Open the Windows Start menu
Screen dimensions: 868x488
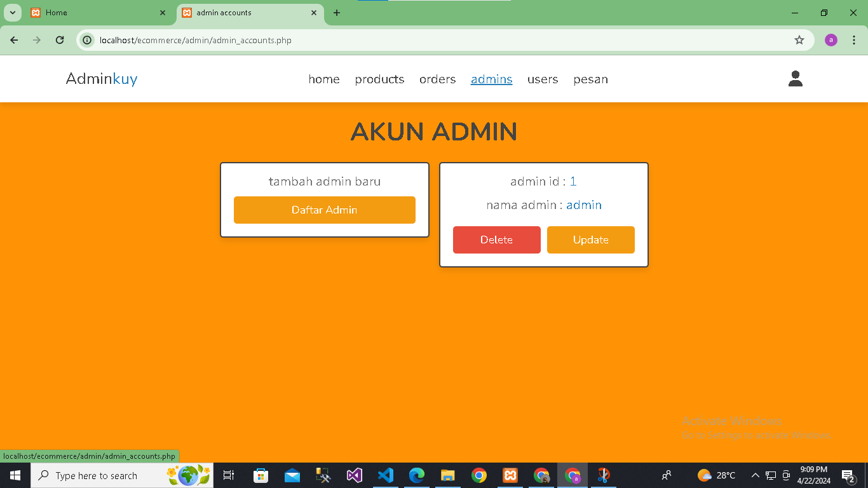point(15,475)
